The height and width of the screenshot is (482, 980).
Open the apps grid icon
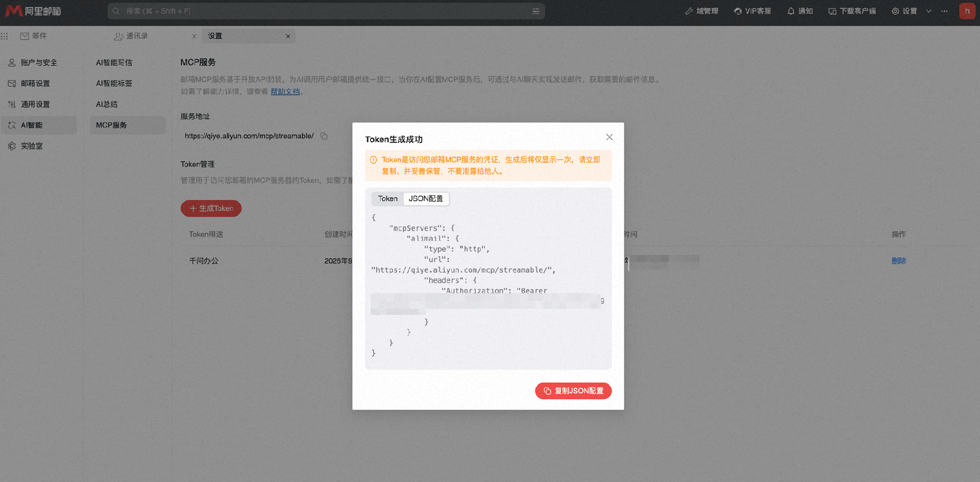pos(5,36)
